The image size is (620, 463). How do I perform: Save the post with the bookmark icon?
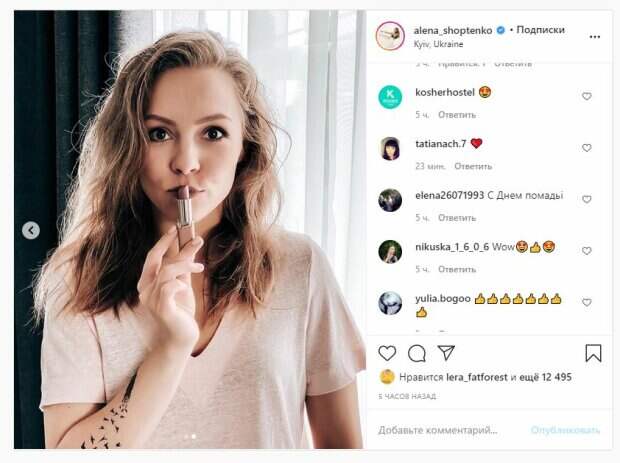click(593, 353)
